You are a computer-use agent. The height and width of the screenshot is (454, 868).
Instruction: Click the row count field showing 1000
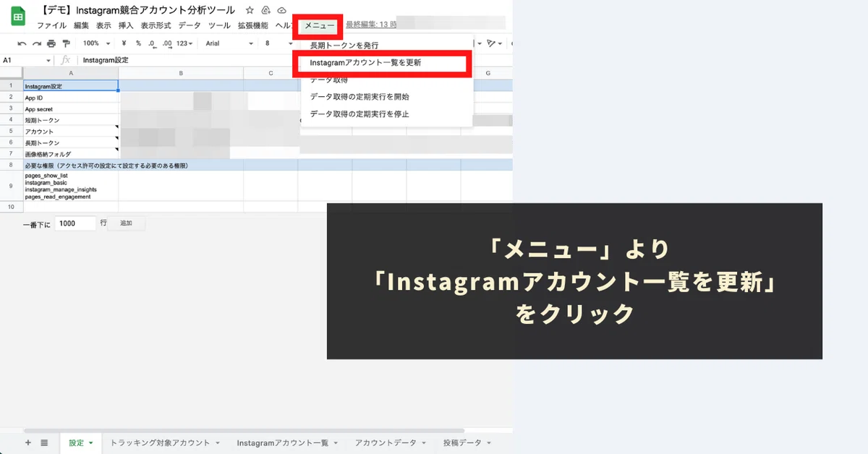[75, 223]
